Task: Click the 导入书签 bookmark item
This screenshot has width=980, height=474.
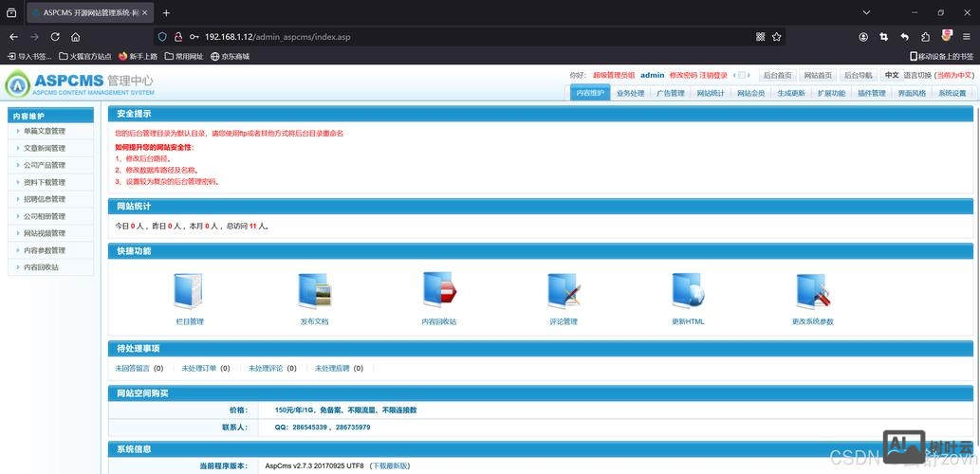Action: 29,56
